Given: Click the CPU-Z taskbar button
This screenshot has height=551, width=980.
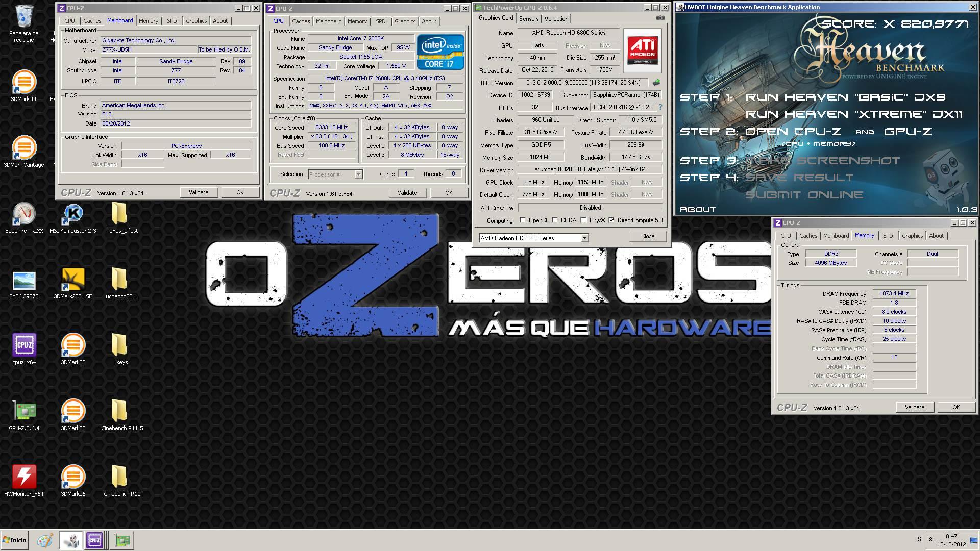Looking at the screenshot, I should 94,540.
